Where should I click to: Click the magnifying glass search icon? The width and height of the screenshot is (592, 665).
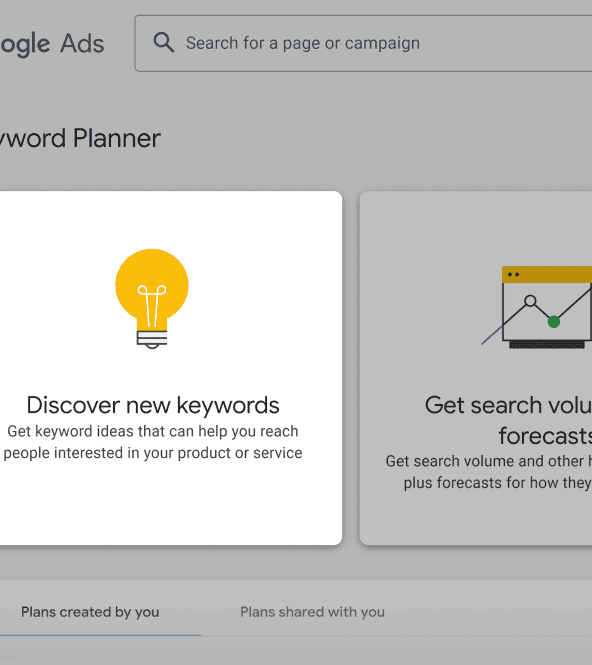click(x=164, y=42)
